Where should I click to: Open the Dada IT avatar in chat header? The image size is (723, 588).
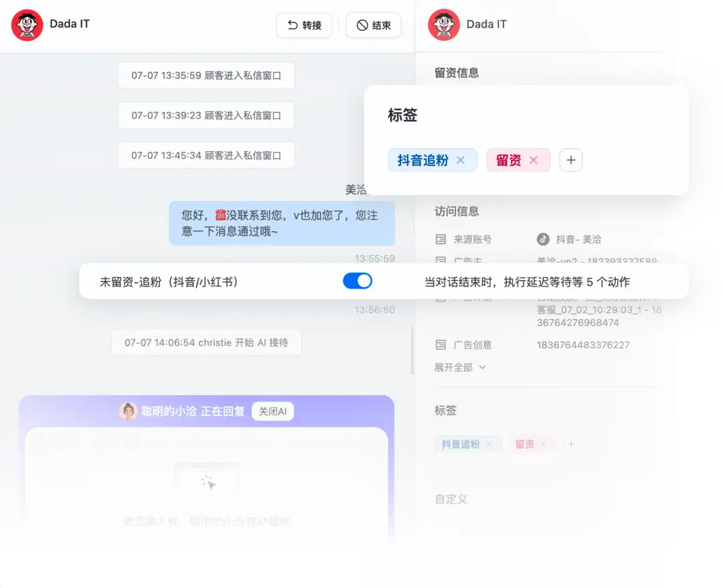pyautogui.click(x=27, y=25)
